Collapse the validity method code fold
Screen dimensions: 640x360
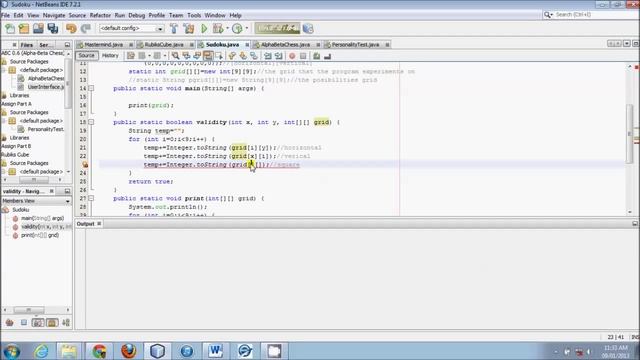coord(91,122)
